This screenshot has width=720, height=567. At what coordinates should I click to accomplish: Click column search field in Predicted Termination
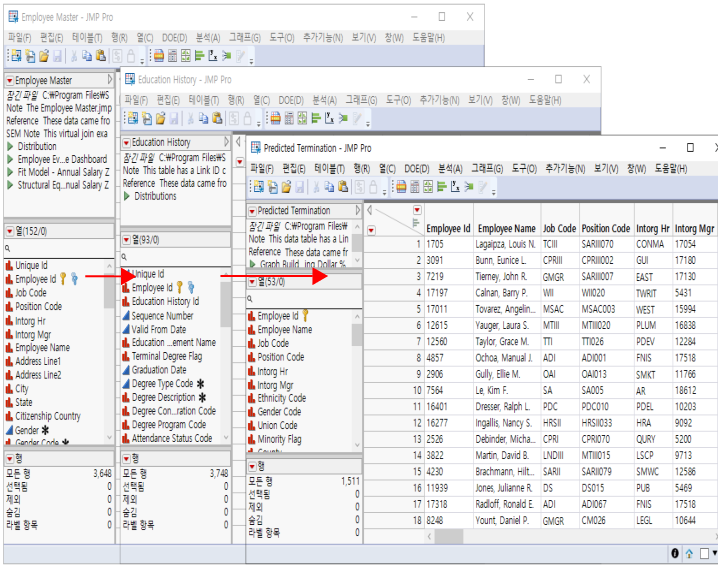[x=304, y=299]
